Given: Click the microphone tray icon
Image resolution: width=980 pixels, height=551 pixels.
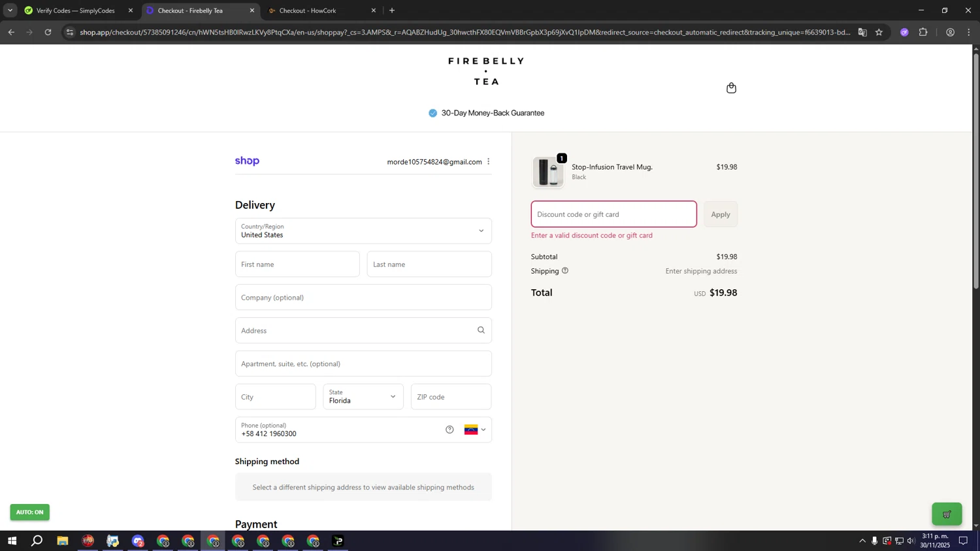Looking at the screenshot, I should click(874, 541).
